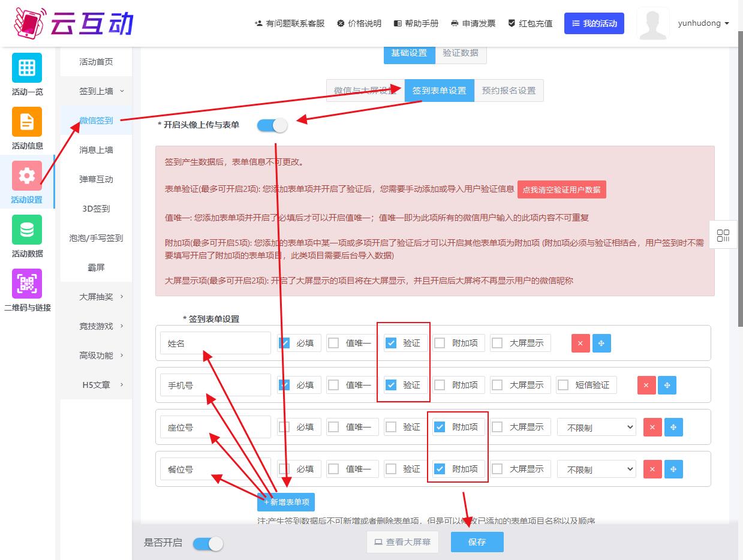Click the 餐位号 field name input
The image size is (743, 560).
coord(215,469)
